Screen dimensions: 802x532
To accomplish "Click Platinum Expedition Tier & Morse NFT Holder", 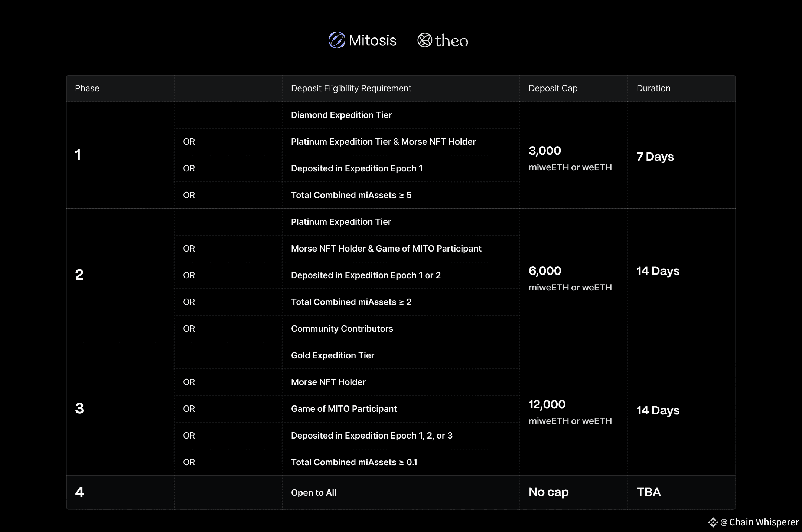I will pos(383,142).
